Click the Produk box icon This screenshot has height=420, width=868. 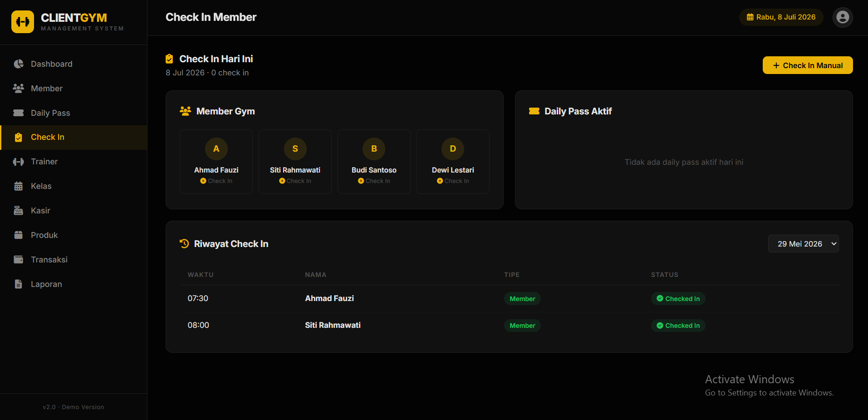(x=19, y=235)
